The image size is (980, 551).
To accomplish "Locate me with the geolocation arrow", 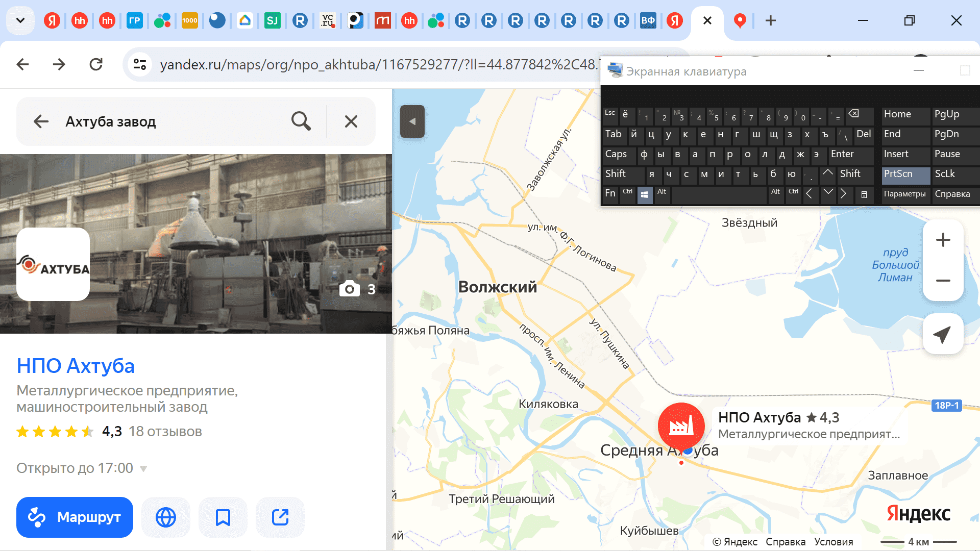I will click(943, 334).
